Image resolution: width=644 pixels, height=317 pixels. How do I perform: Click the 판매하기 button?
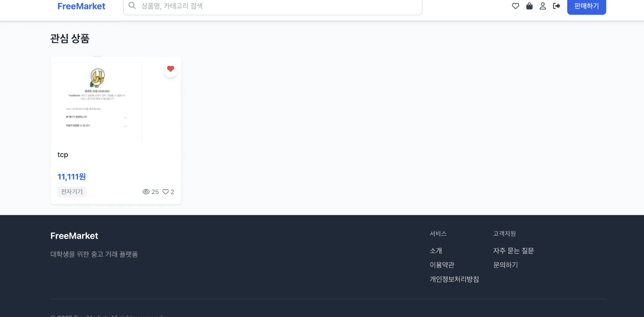(x=586, y=6)
